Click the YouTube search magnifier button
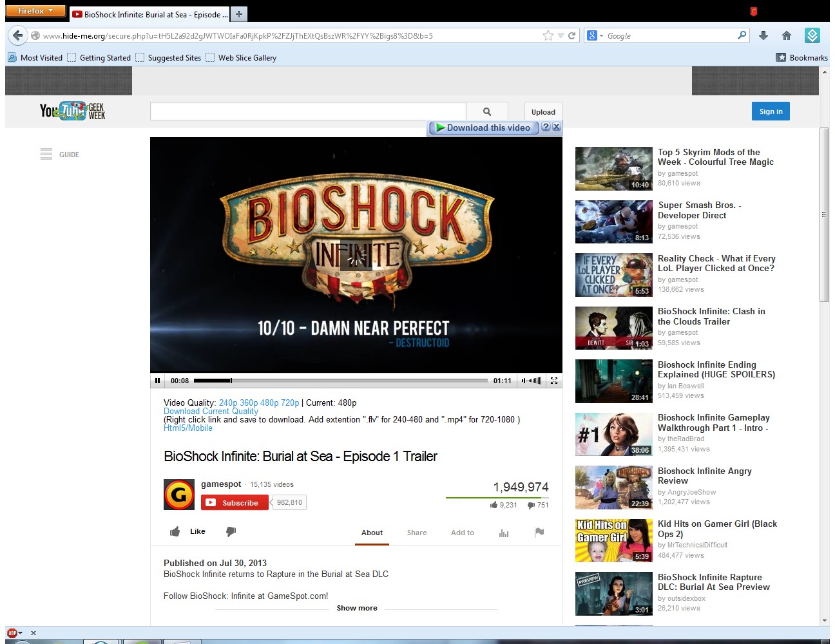 487,111
